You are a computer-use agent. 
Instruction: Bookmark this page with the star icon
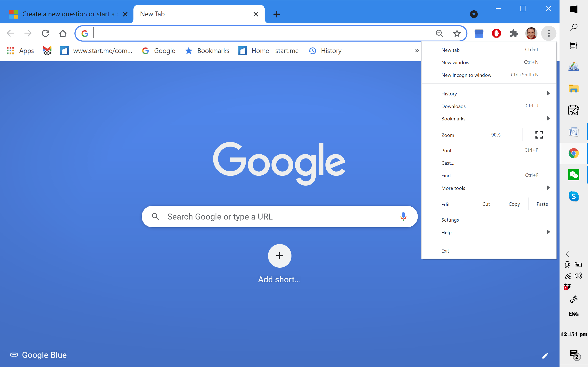pos(457,33)
